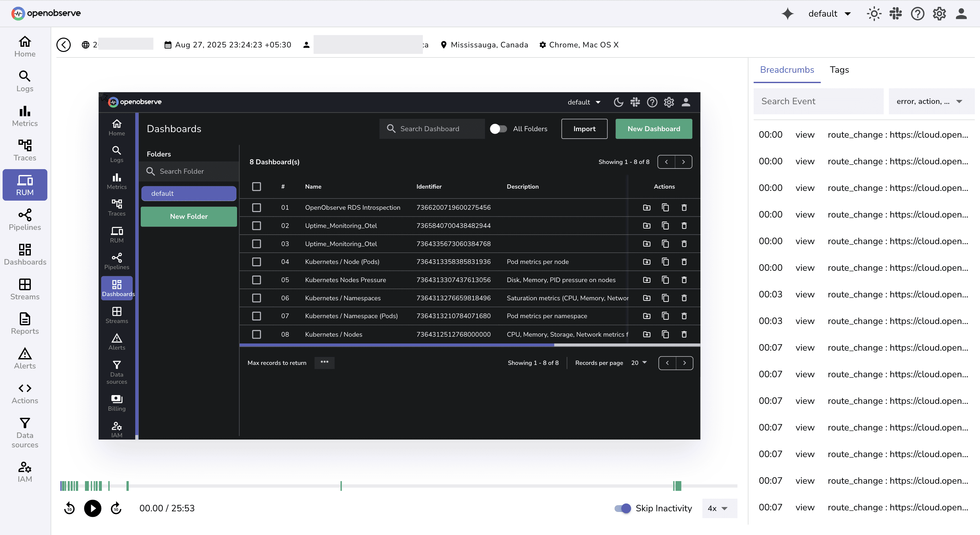Viewport: 980px width, 535px height.
Task: Click the Slack icon in the top bar
Action: point(896,13)
